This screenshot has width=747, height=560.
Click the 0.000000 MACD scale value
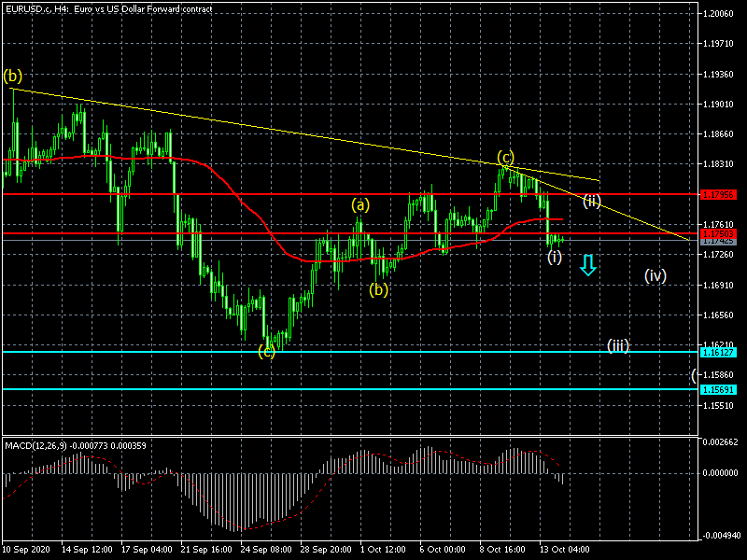point(720,473)
